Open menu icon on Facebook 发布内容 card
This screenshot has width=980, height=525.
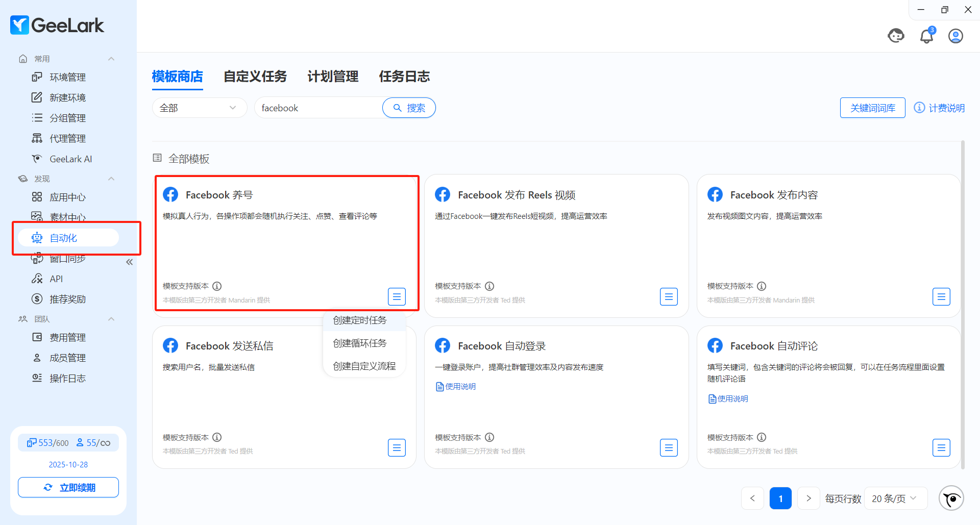pyautogui.click(x=941, y=296)
